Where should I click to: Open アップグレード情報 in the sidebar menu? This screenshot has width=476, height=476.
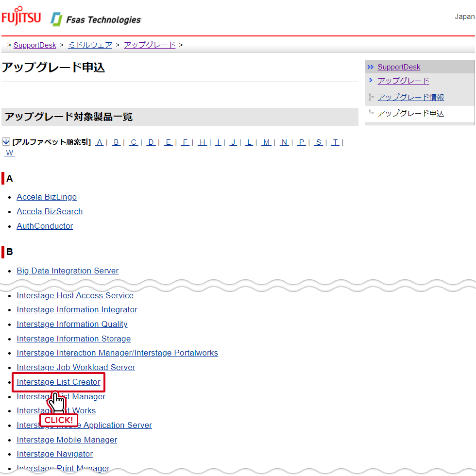coord(411,97)
